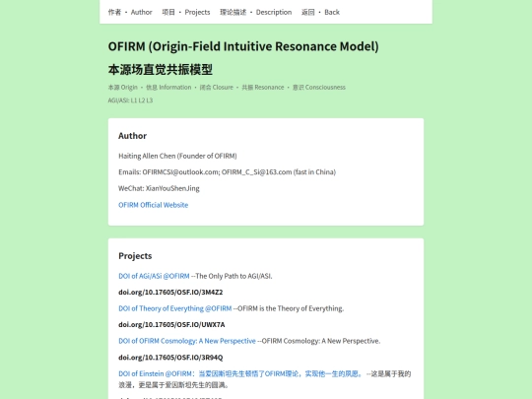This screenshot has width=532, height=399.
Task: Select the Back navigation link
Action: point(320,12)
